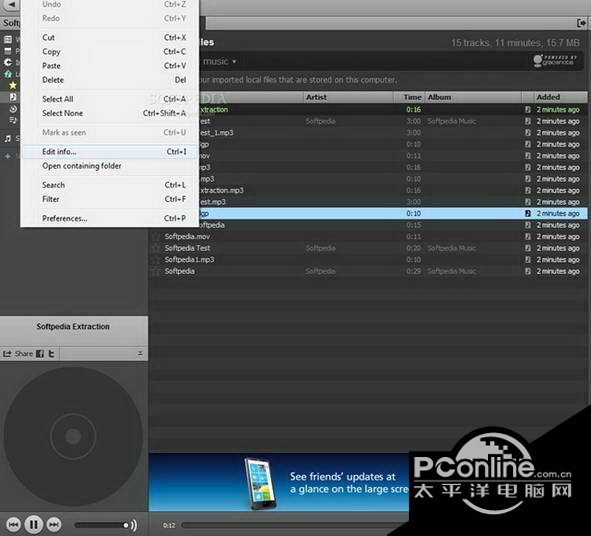The width and height of the screenshot is (591, 536).
Task: Select the Local Files music-note sidebar icon
Action: 12,97
